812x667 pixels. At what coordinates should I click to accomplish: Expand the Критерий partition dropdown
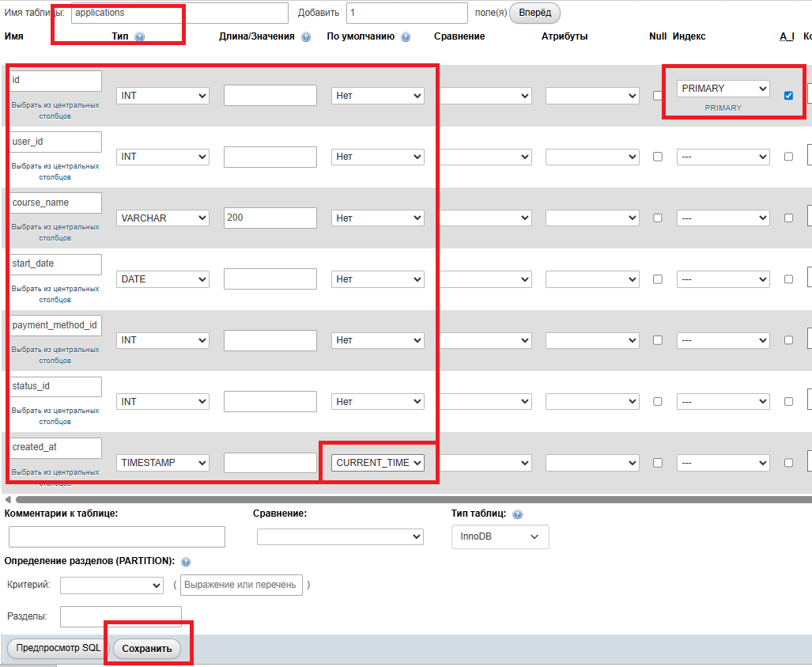pyautogui.click(x=111, y=585)
